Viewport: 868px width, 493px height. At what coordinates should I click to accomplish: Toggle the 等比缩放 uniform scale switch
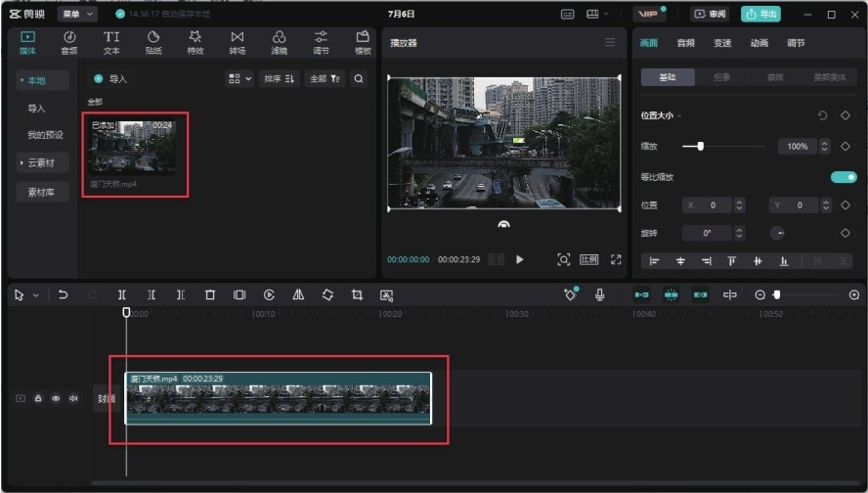point(844,177)
